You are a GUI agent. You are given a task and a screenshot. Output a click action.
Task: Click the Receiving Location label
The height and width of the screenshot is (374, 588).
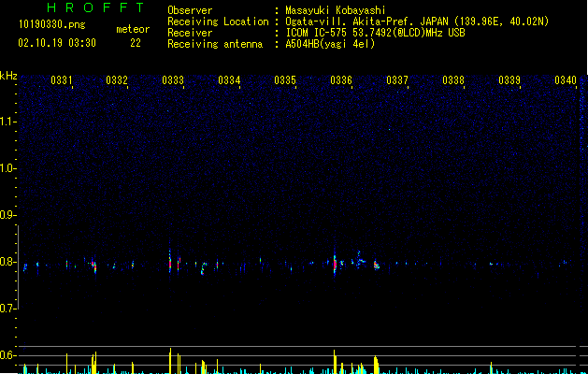point(218,22)
